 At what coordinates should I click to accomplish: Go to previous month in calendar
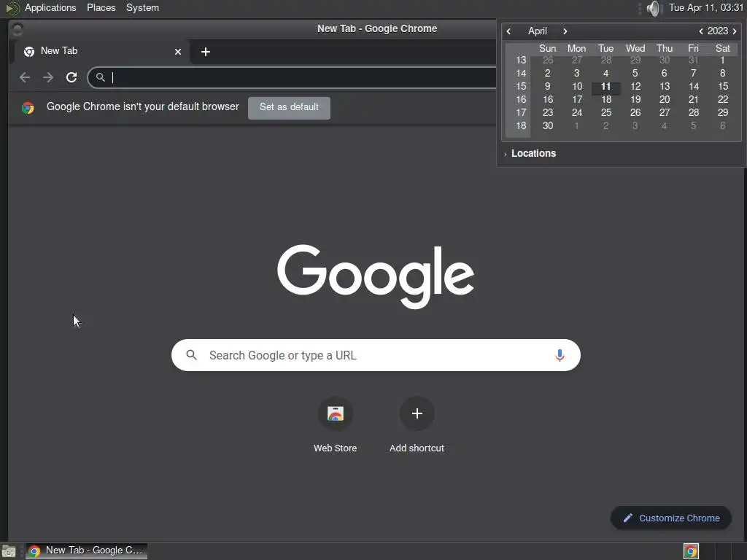[508, 31]
